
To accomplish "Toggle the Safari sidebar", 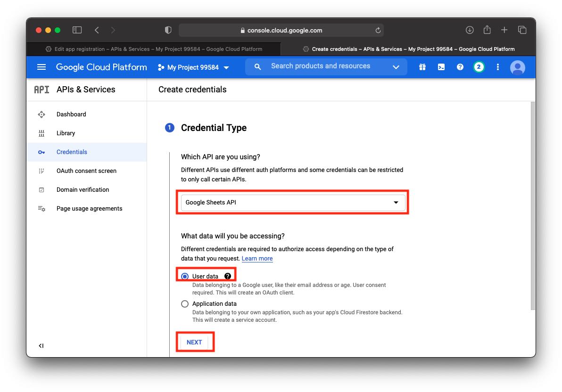I will point(77,30).
